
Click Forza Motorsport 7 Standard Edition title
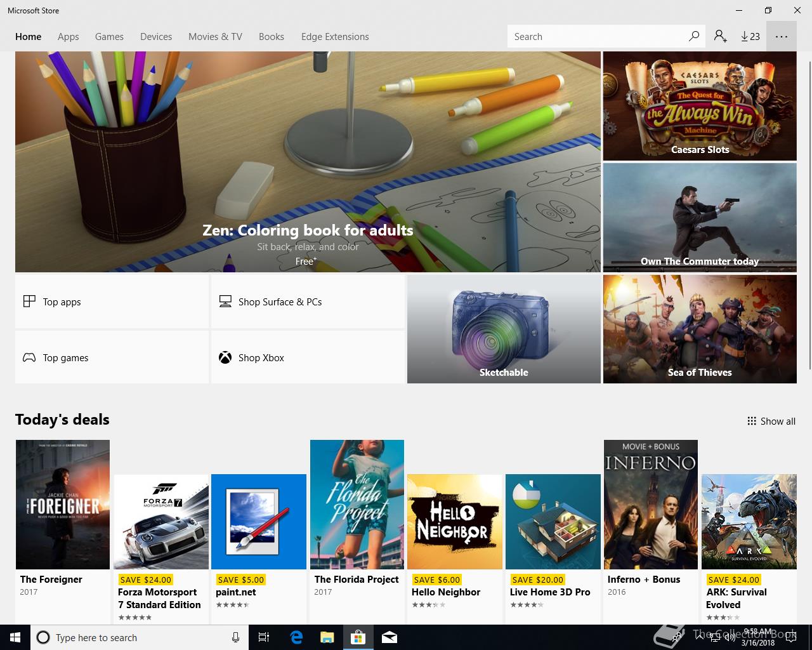coord(159,598)
